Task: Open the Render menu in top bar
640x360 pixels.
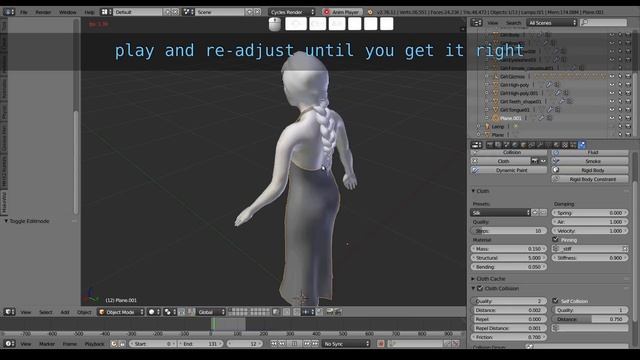Action: [x=43, y=12]
